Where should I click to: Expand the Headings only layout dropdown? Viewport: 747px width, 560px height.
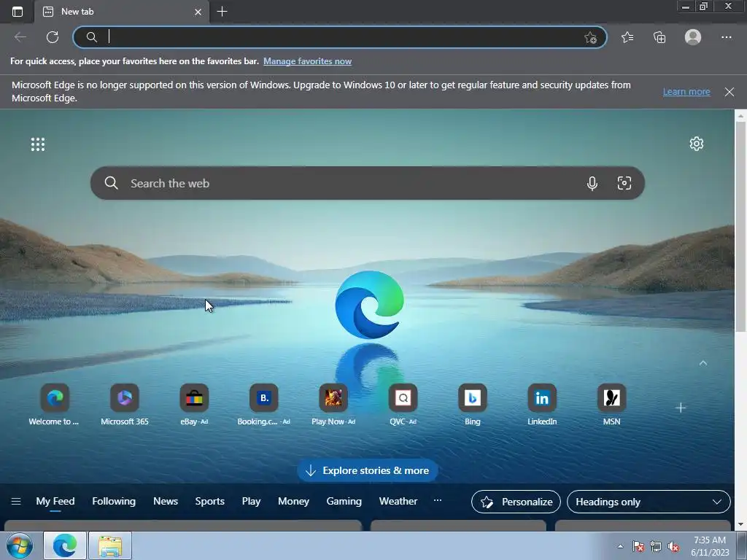click(x=649, y=502)
